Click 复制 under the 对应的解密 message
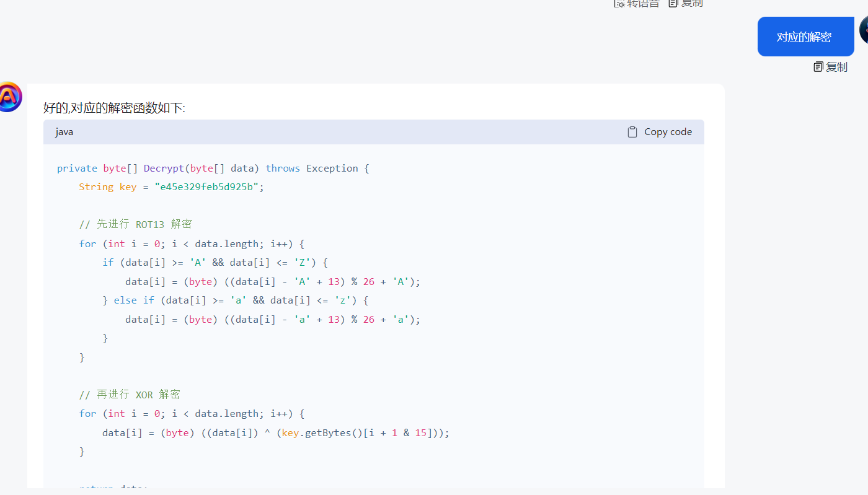Image resolution: width=868 pixels, height=495 pixels. point(830,67)
